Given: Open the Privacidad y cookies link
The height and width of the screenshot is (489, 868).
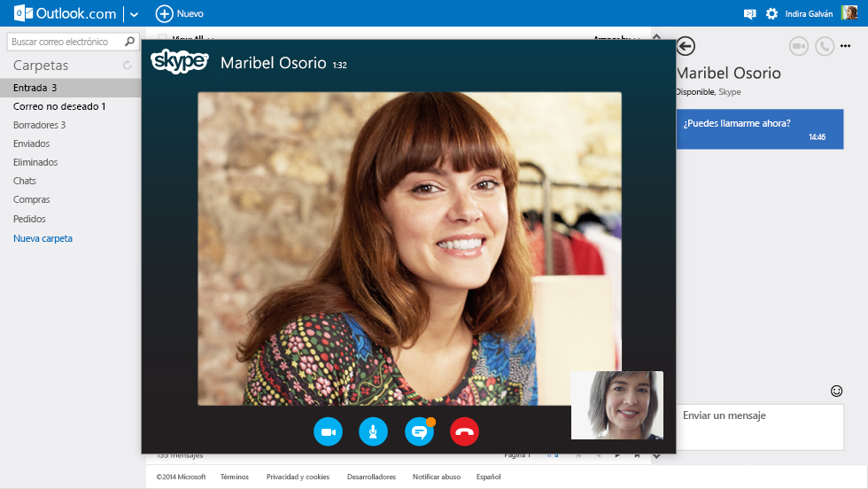Looking at the screenshot, I should tap(298, 477).
